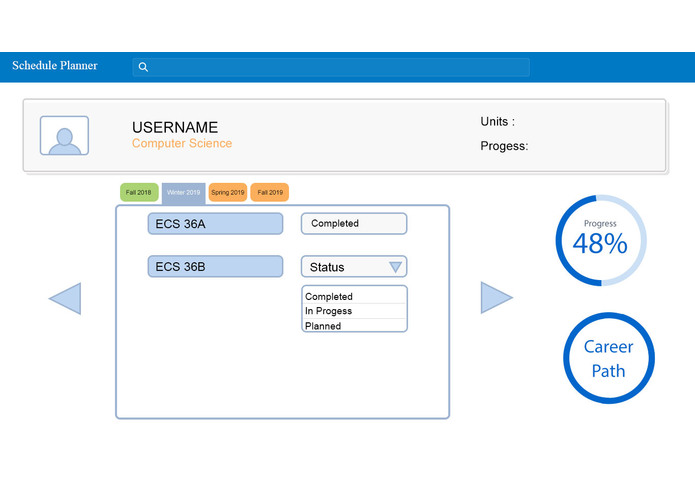695x494 pixels.
Task: Click the Status dropdown arrow
Action: tap(395, 267)
